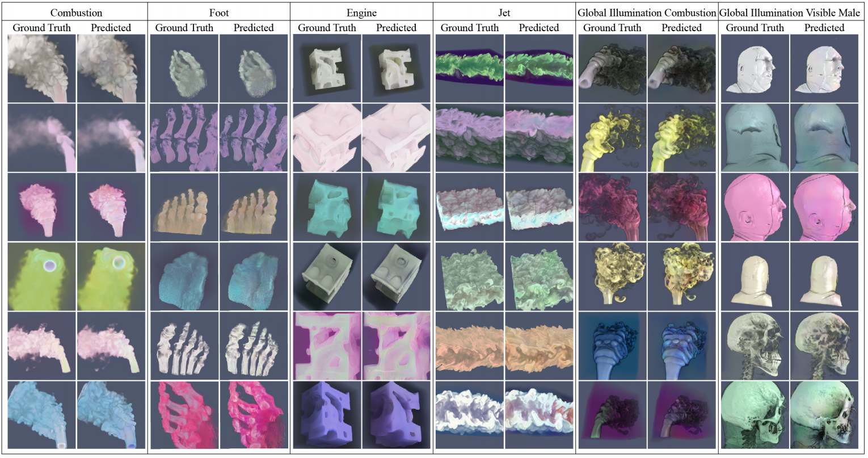Screen dimensions: 868x458
Task: Select white and cyan jet slab ground truth
Action: pyautogui.click(x=470, y=207)
